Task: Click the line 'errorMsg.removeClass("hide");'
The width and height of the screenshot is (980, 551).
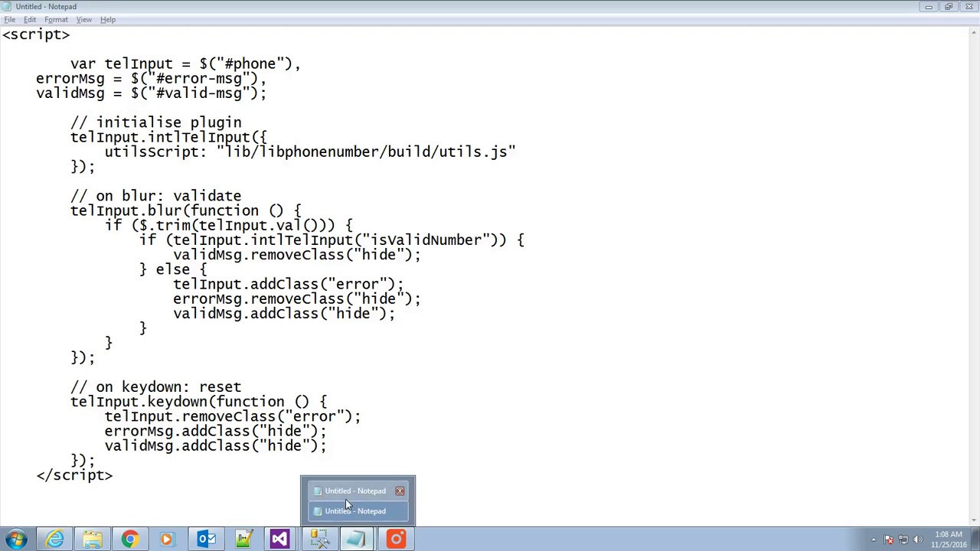Action: click(297, 299)
